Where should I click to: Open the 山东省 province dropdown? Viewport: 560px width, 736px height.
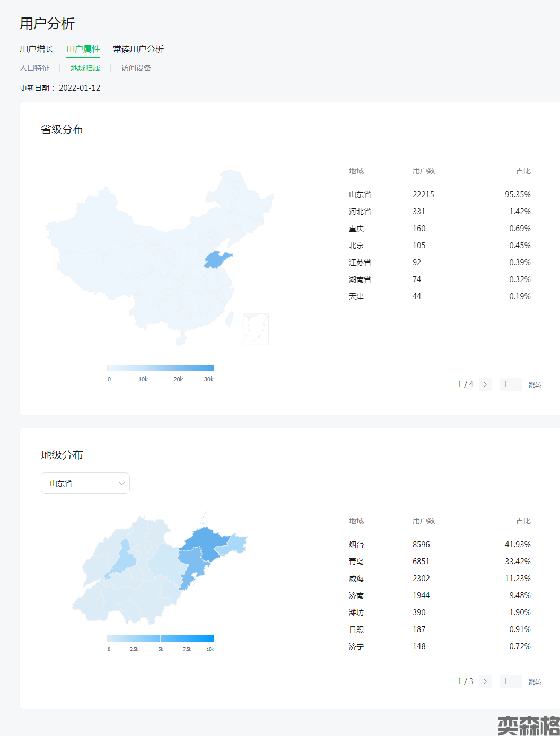tap(85, 483)
